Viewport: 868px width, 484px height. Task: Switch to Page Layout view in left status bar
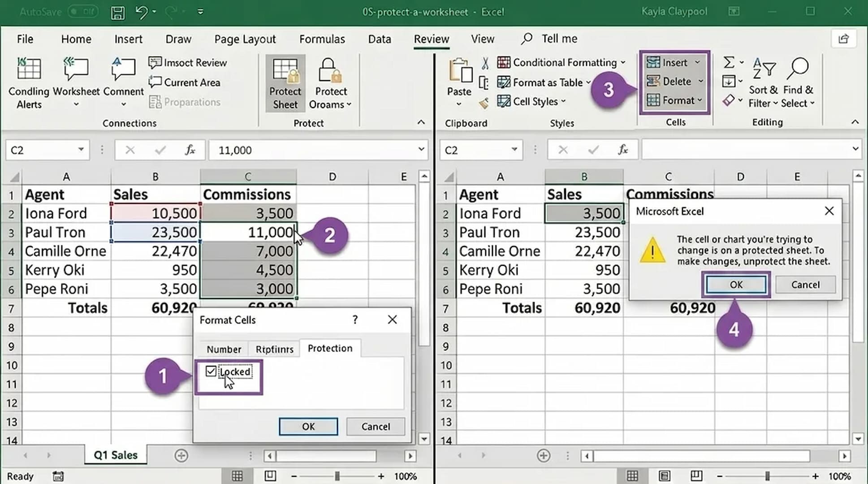click(x=270, y=476)
